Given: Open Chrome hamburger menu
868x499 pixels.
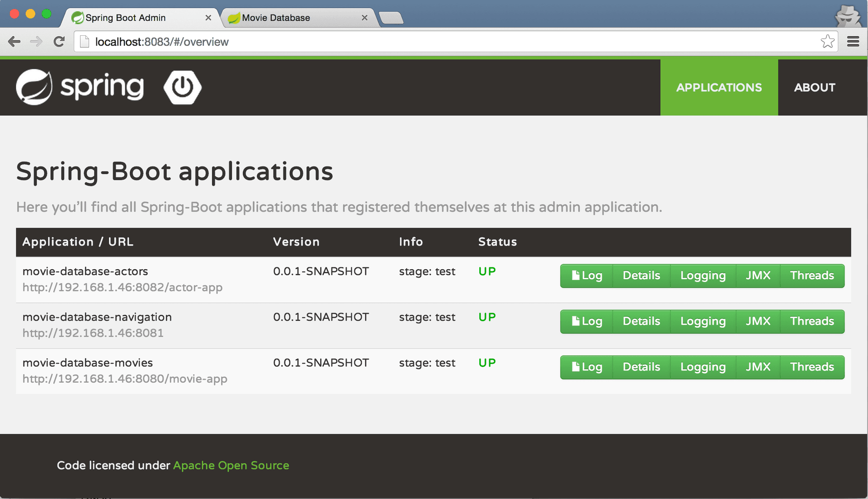Looking at the screenshot, I should point(853,42).
